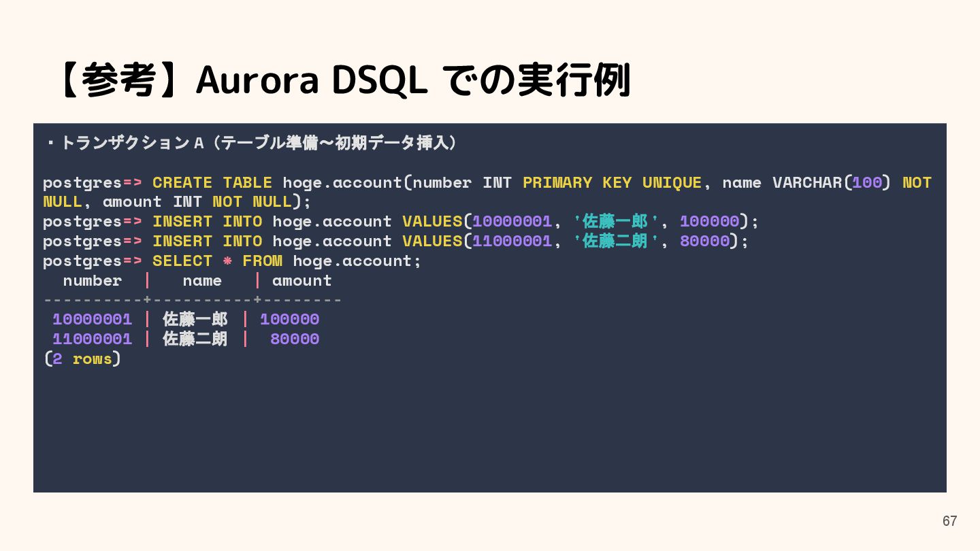
Task: Click result cell 11000001
Action: pyautogui.click(x=93, y=339)
